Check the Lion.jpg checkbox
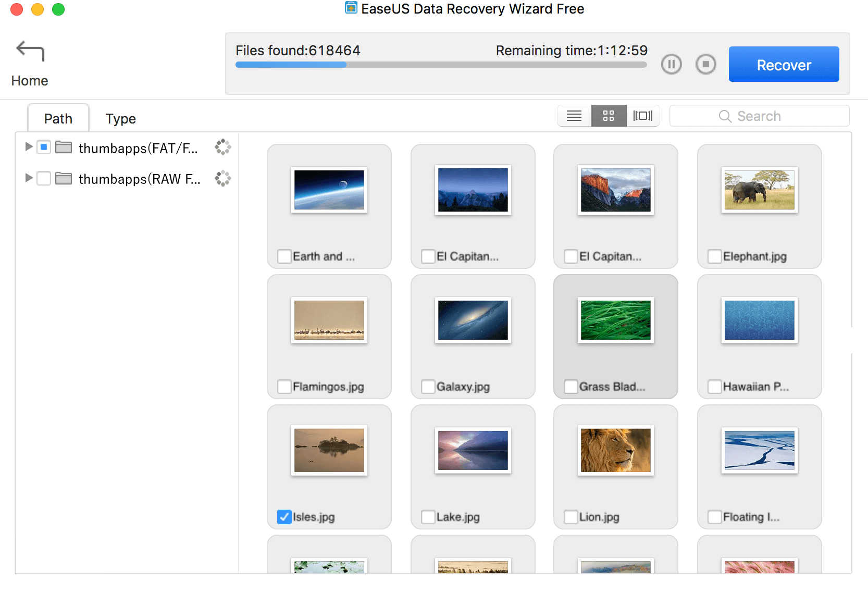 point(571,517)
